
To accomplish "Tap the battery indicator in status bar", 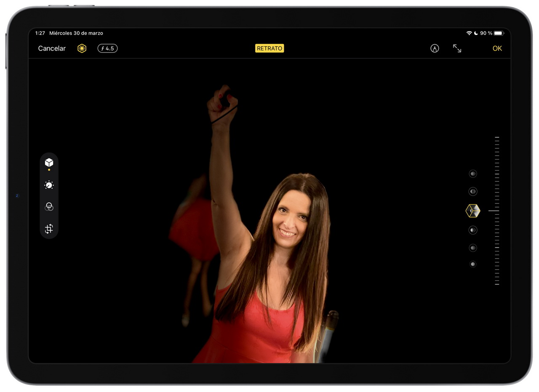I will (x=499, y=33).
